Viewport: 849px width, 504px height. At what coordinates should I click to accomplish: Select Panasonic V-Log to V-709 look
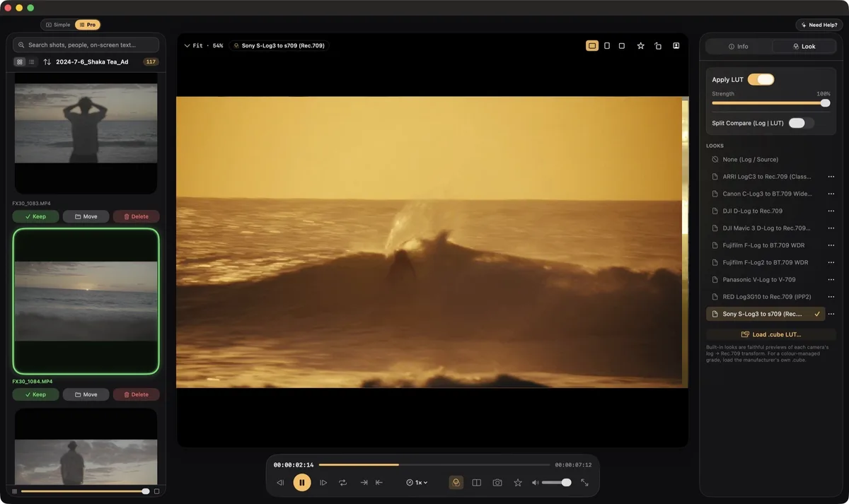(766, 279)
